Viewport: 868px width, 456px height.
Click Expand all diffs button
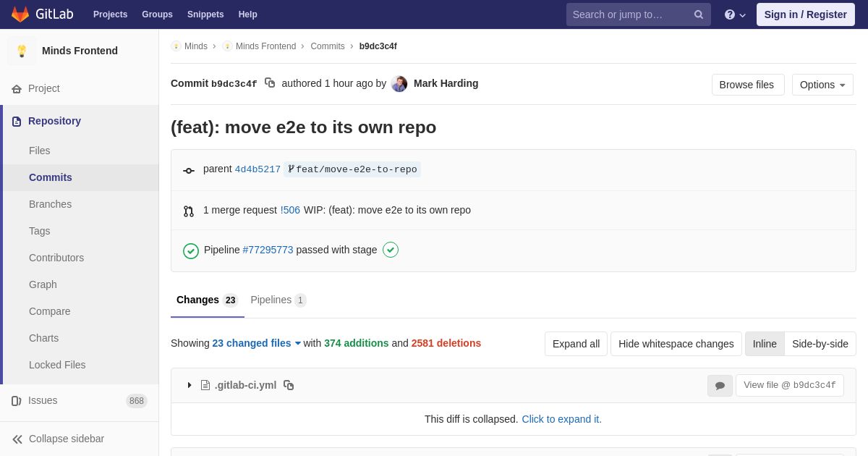[x=576, y=344]
